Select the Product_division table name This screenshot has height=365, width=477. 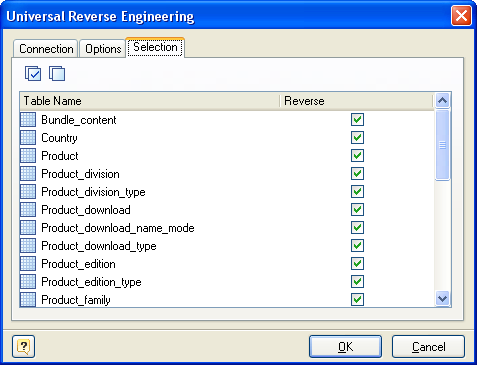pos(80,174)
